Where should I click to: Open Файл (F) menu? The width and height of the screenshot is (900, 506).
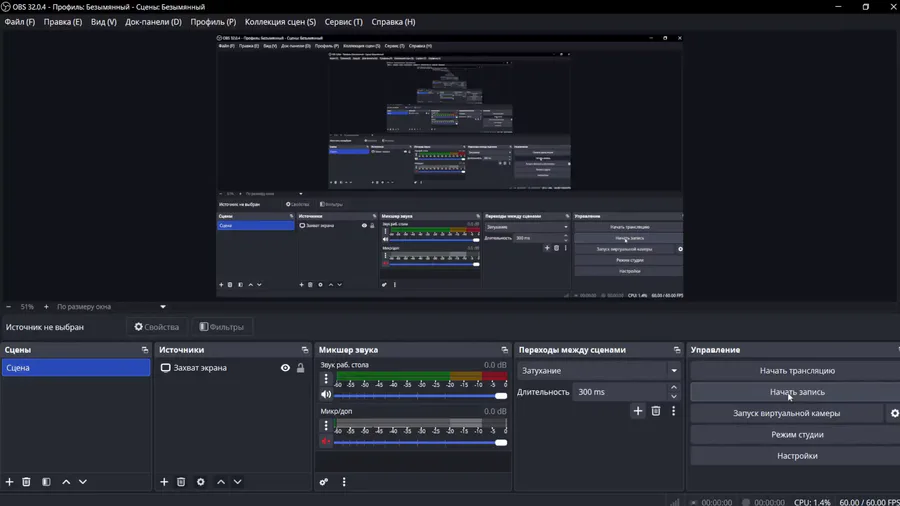point(20,22)
